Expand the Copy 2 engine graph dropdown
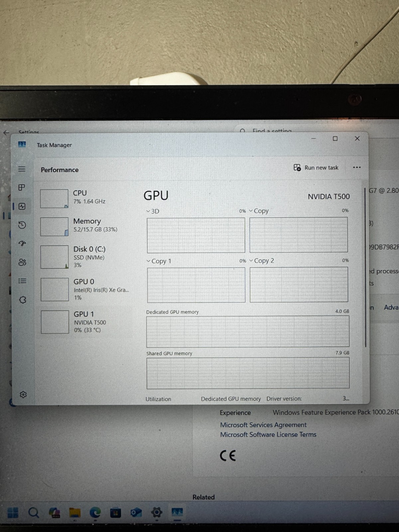Screen dimensions: 399x532 click(x=251, y=261)
